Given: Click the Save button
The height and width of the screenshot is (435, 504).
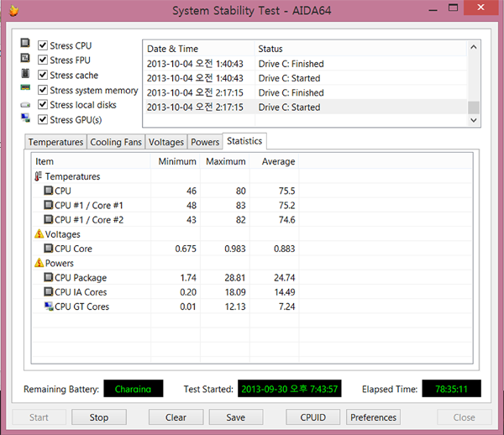Looking at the screenshot, I should 235,417.
